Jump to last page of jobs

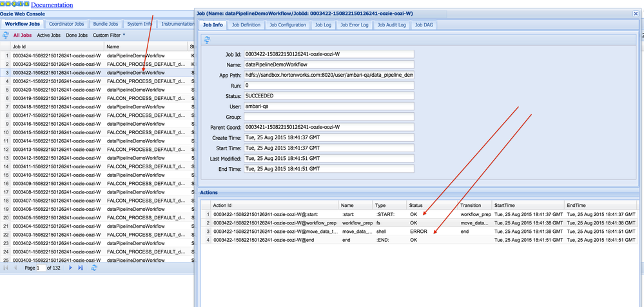[x=81, y=267]
